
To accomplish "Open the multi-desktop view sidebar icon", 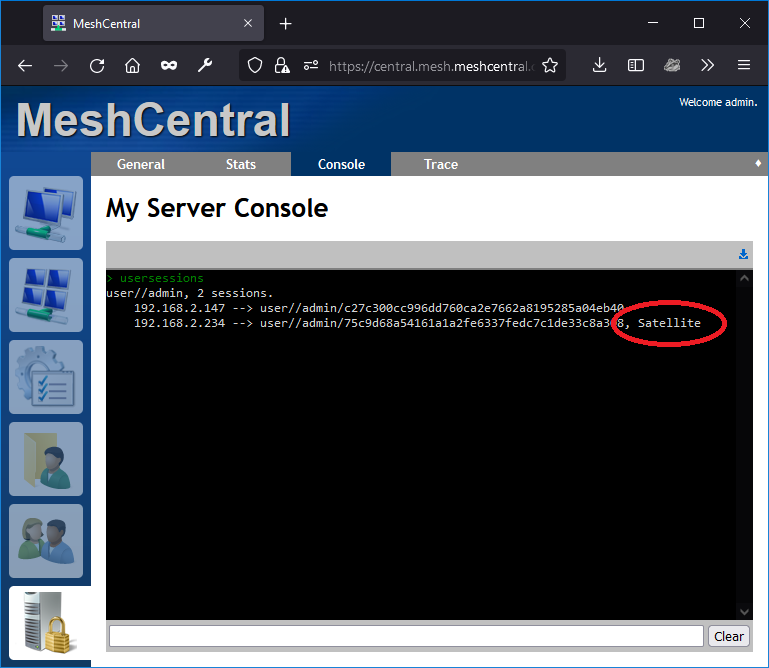I will coord(46,295).
